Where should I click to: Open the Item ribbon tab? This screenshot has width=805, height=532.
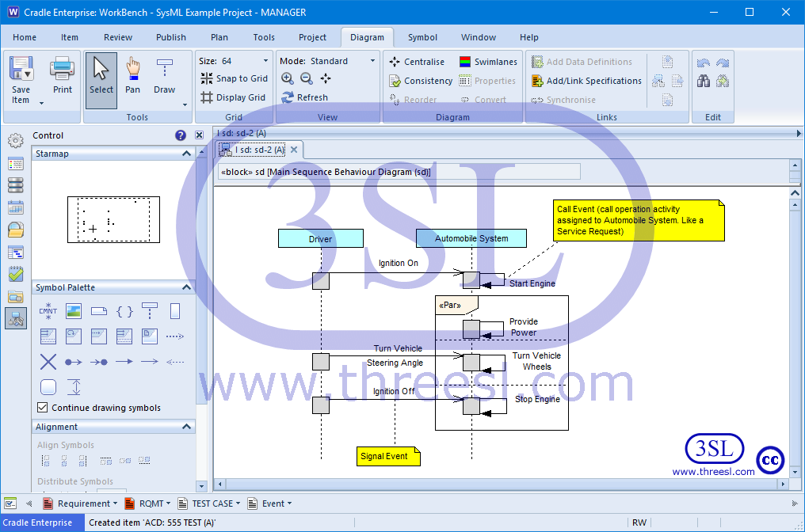(69, 37)
